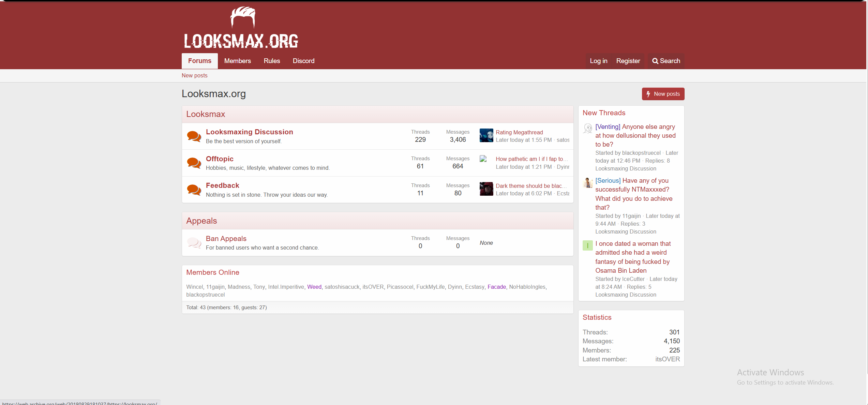Click IceCutter's green letter avatar

coord(587,245)
